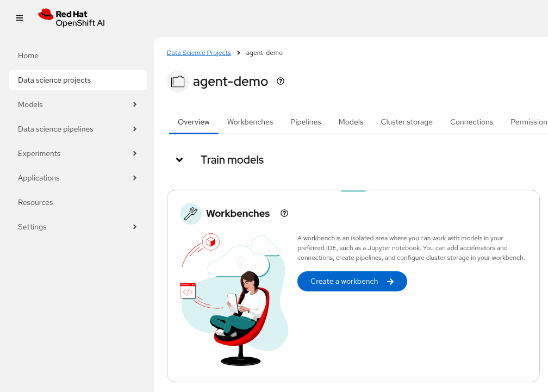Expand the Applications sidebar menu

pyautogui.click(x=78, y=178)
